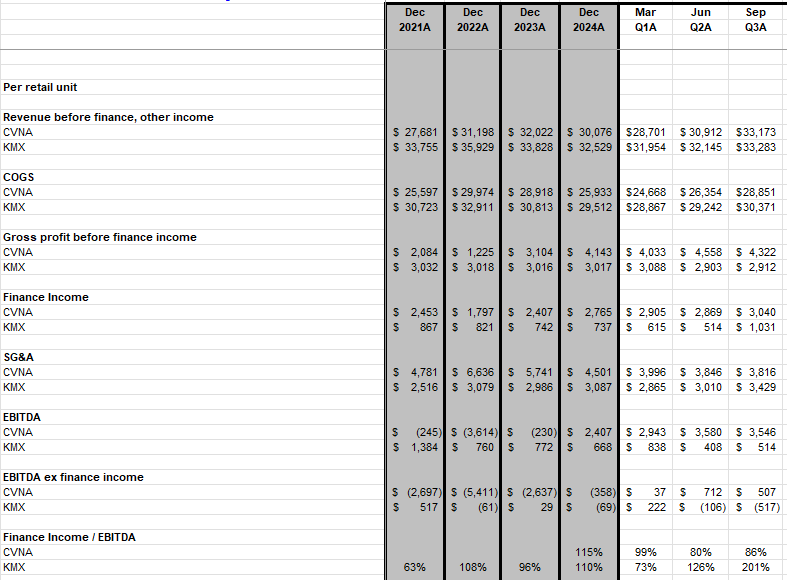The image size is (787, 580).
Task: Click the Dec 2022A column header
Action: tap(473, 20)
